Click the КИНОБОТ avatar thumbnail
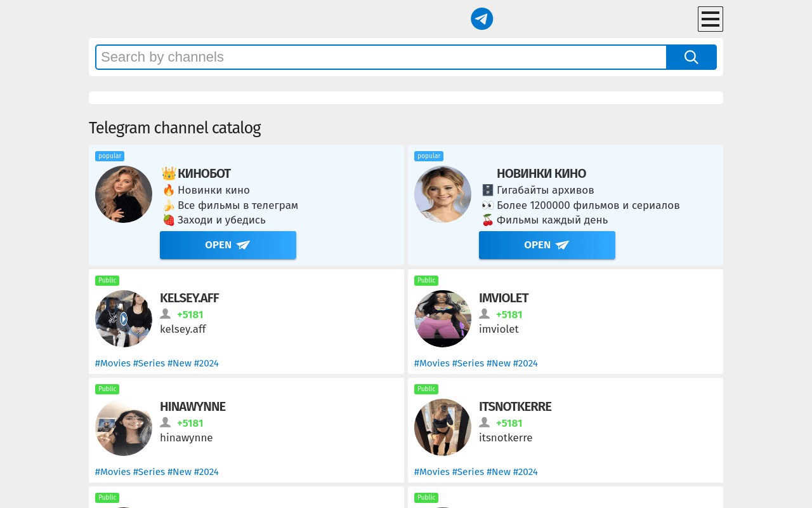 124,194
